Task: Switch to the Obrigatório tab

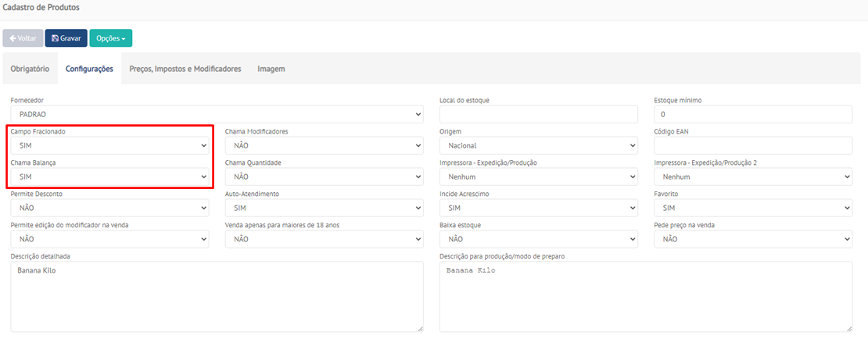Action: 30,69
